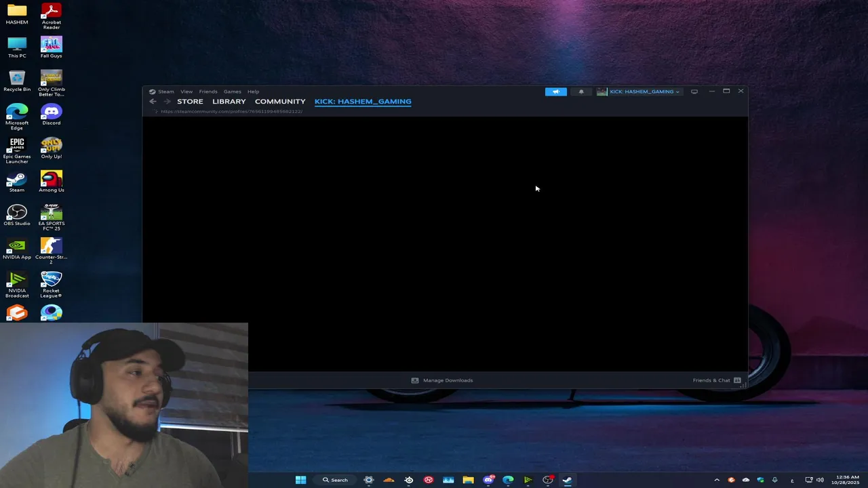
Task: Select the OBS Studio desktop shortcut
Action: click(17, 216)
